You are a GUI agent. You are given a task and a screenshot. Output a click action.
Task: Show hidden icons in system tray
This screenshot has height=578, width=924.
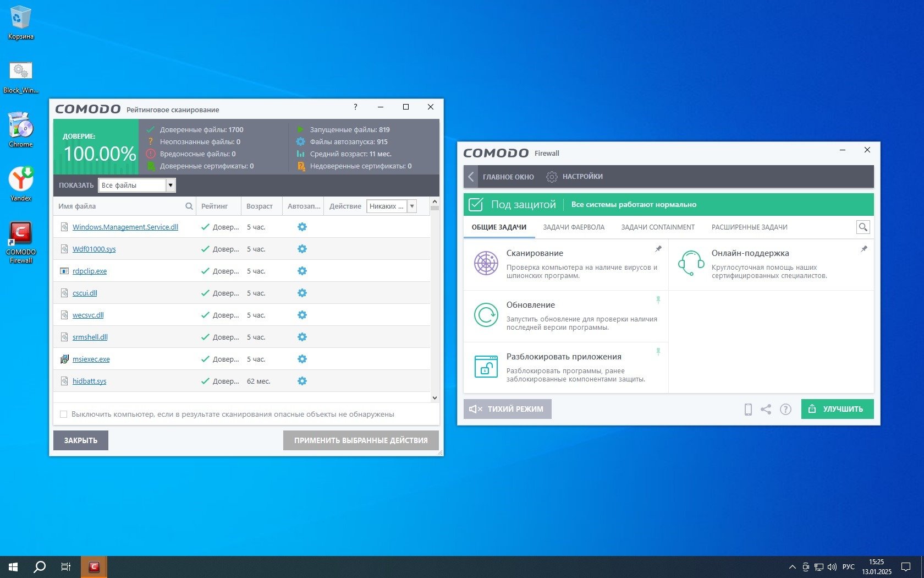pos(792,567)
